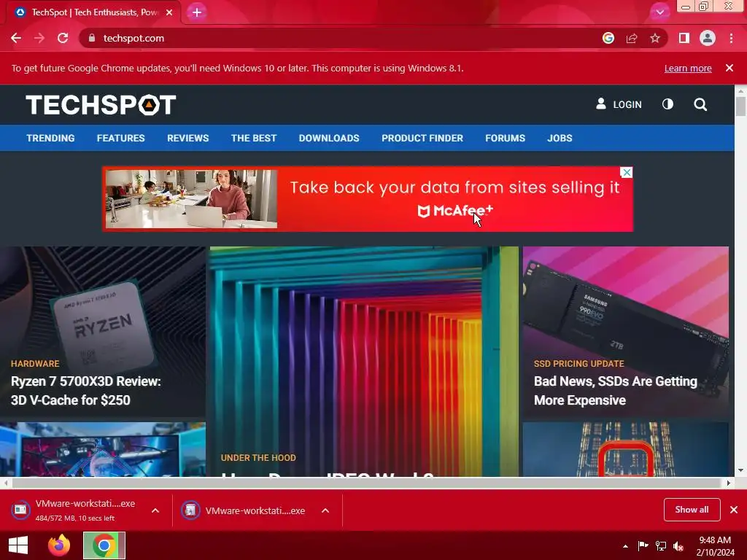Click the browser forward arrow
This screenshot has width=747, height=560.
coord(39,38)
